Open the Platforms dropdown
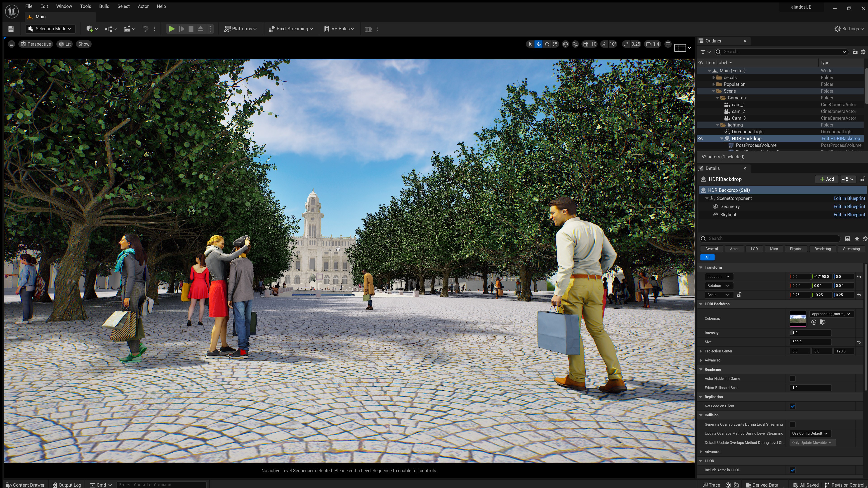The height and width of the screenshot is (488, 868). (x=241, y=29)
